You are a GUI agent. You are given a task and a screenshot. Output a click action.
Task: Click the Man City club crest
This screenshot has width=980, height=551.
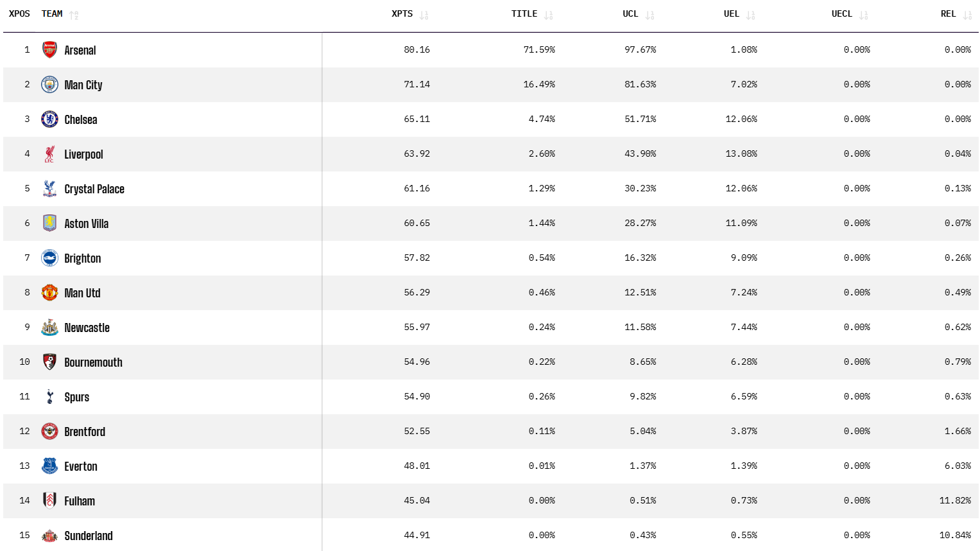click(49, 85)
